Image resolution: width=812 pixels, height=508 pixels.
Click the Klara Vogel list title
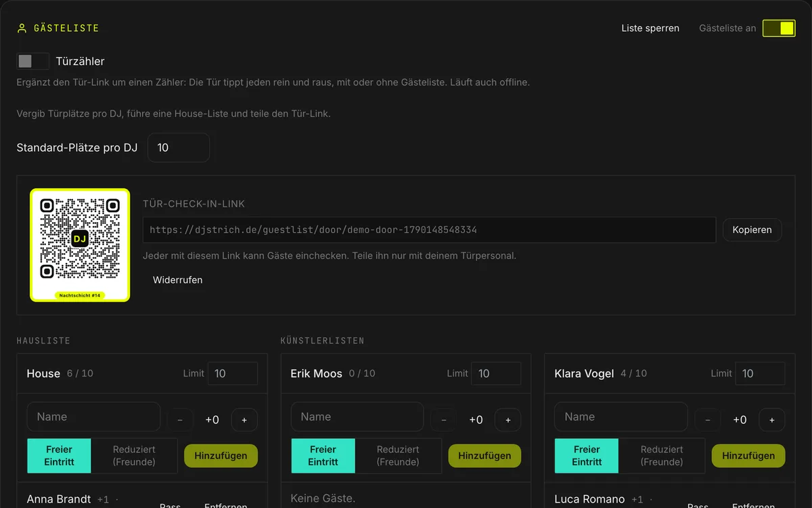tap(585, 373)
